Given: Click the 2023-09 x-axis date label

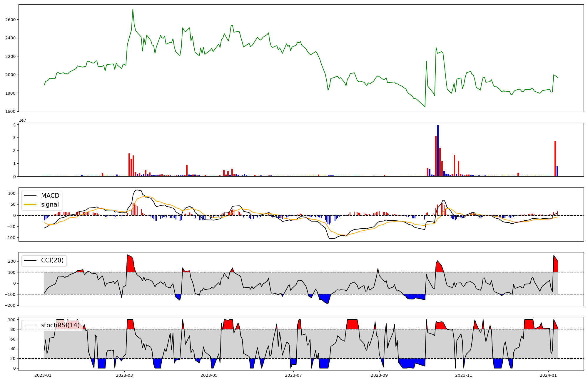Looking at the screenshot, I should pyautogui.click(x=379, y=375).
